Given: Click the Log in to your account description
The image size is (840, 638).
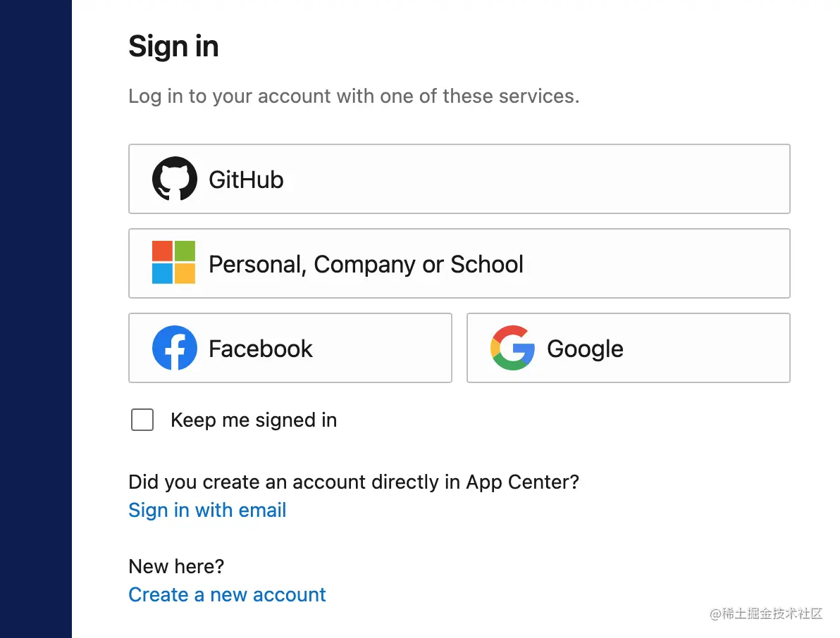Looking at the screenshot, I should 354,96.
